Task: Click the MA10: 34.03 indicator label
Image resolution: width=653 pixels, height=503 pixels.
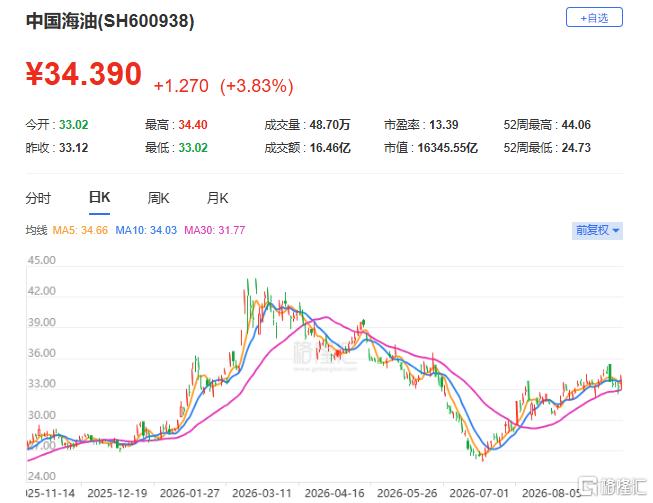Action: 146,230
